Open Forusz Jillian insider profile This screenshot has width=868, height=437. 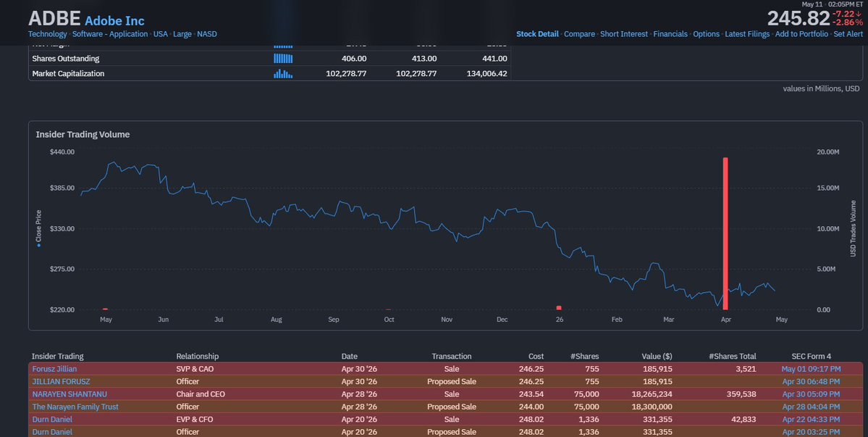tap(54, 369)
